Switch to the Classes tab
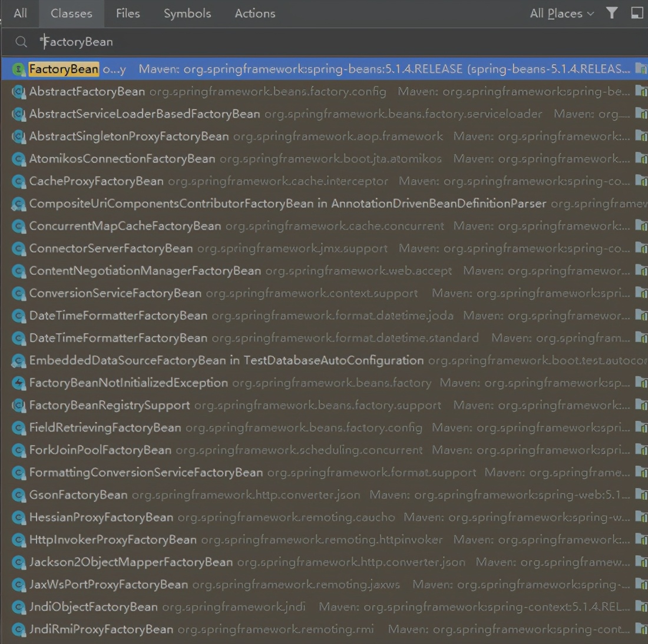Screen dimensions: 648x644 click(x=71, y=14)
